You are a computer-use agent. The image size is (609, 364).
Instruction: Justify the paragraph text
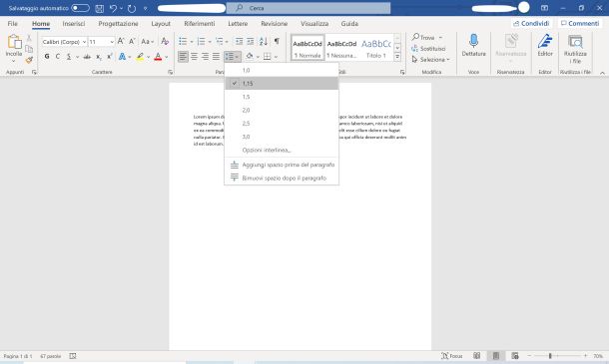[x=216, y=57]
